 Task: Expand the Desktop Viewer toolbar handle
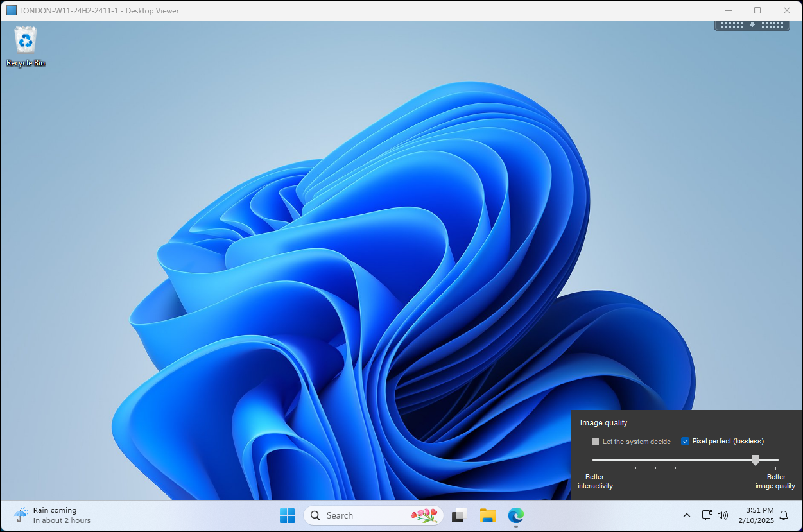point(752,25)
